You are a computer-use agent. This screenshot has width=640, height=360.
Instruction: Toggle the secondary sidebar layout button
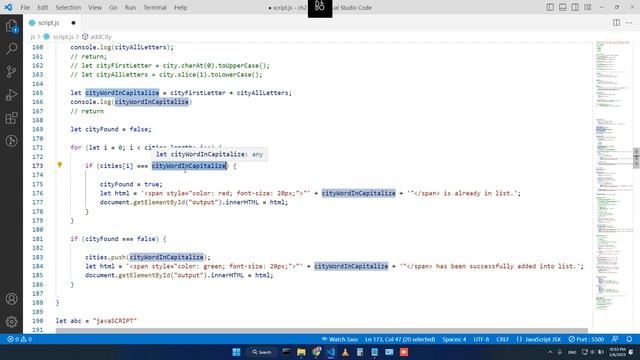pyautogui.click(x=575, y=7)
